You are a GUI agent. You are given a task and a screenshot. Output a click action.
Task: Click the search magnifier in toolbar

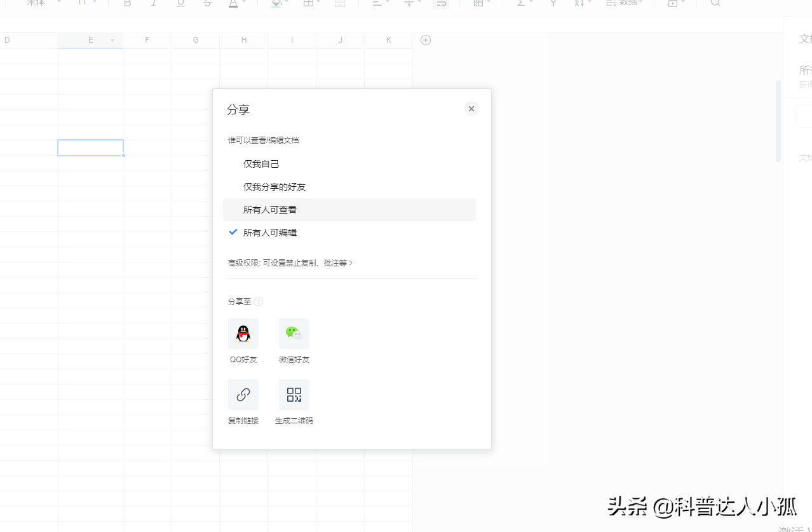click(x=715, y=3)
